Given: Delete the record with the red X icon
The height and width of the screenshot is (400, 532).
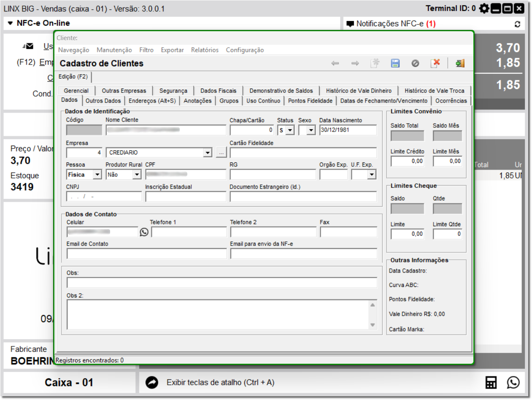Looking at the screenshot, I should (x=435, y=63).
